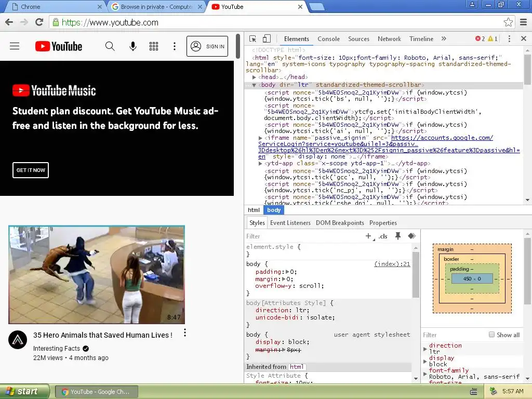This screenshot has width=532, height=399.
Task: Close the DevTools panel
Action: pos(524,38)
